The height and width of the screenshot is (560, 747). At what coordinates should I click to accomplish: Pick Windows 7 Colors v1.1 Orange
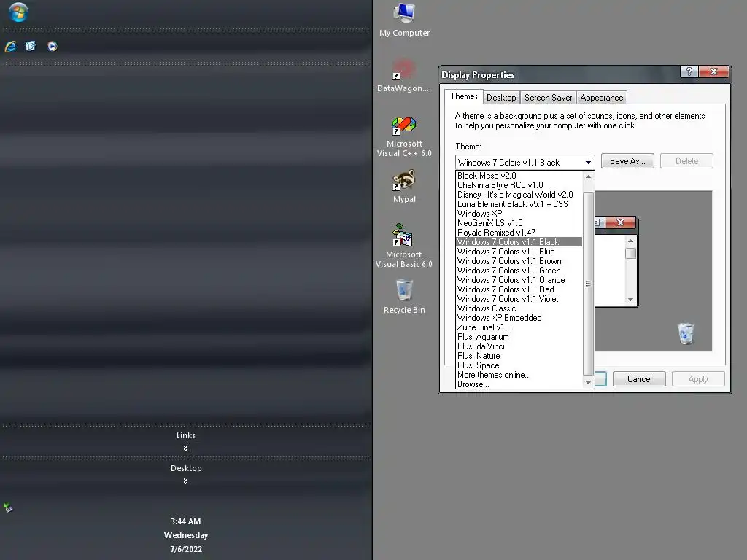pyautogui.click(x=519, y=280)
